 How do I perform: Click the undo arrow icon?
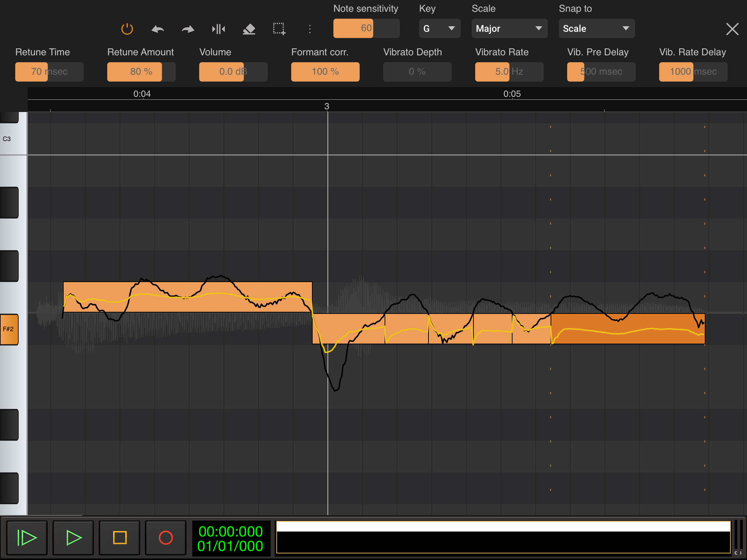pyautogui.click(x=158, y=29)
